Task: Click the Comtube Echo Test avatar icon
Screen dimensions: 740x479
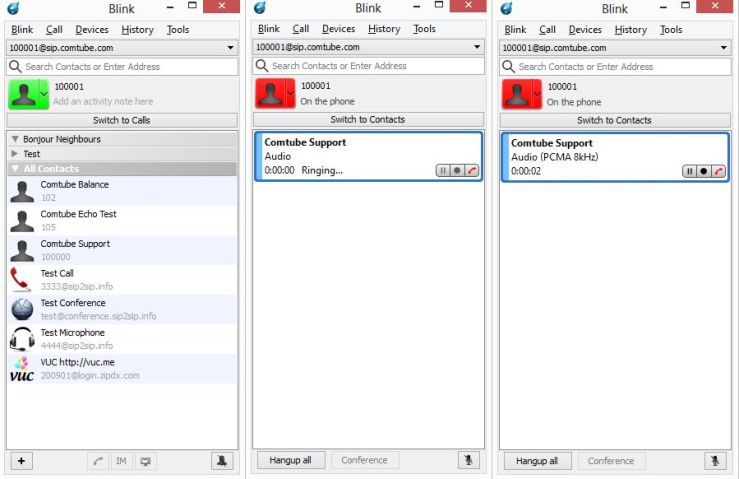Action: (x=22, y=221)
